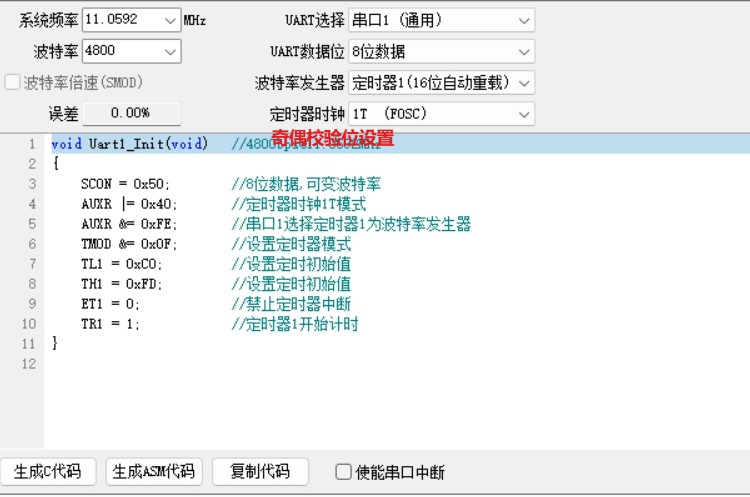Click code line AUXR |= 0x40
The width and height of the screenshot is (750, 497).
(129, 204)
